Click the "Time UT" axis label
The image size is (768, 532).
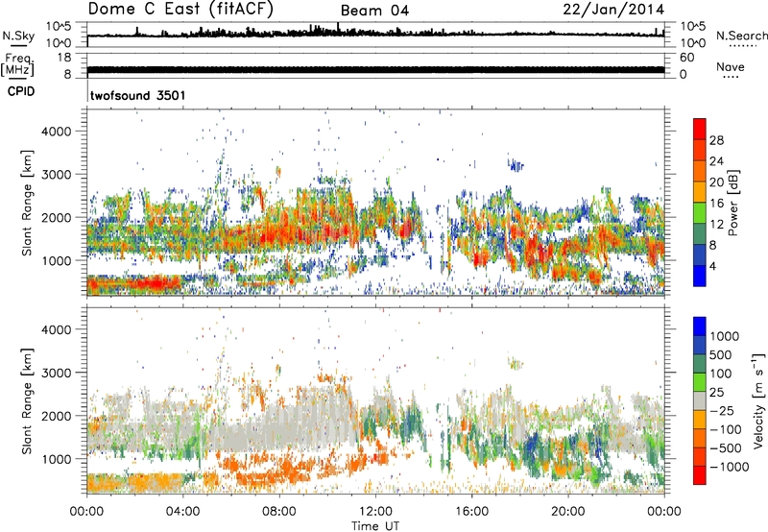[x=375, y=526]
